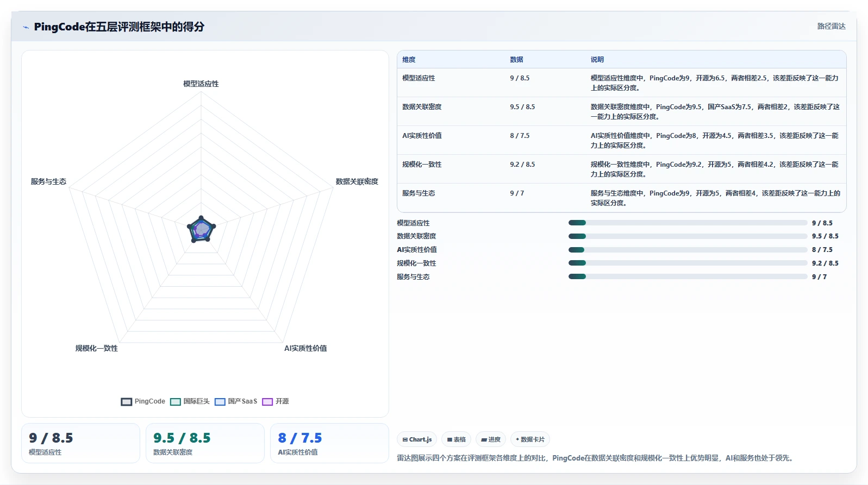The height and width of the screenshot is (485, 868).
Task: Click the 模型适应性 radar axis label
Action: [201, 84]
